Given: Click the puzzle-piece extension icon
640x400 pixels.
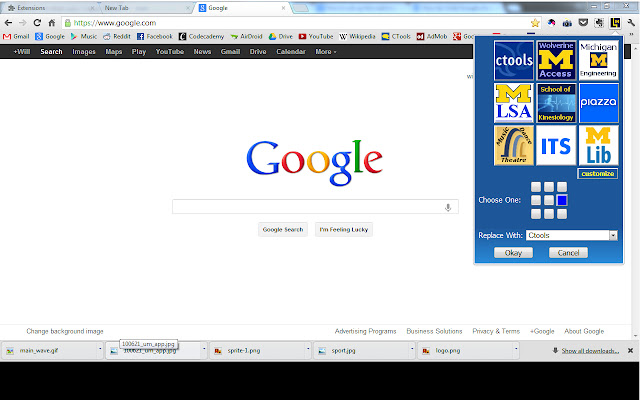Looking at the screenshot, I should 599,23.
